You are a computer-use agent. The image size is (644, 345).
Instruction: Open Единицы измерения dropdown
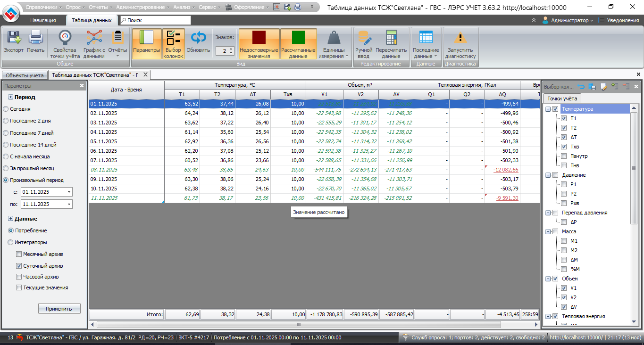[x=334, y=45]
